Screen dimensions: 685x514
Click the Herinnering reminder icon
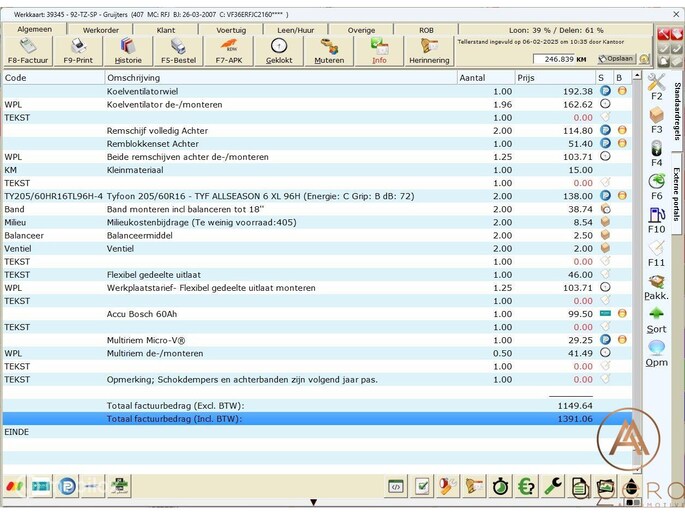pyautogui.click(x=429, y=46)
